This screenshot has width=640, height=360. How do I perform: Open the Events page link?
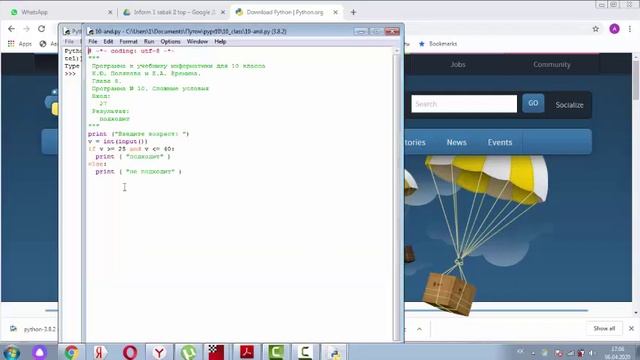tap(500, 142)
